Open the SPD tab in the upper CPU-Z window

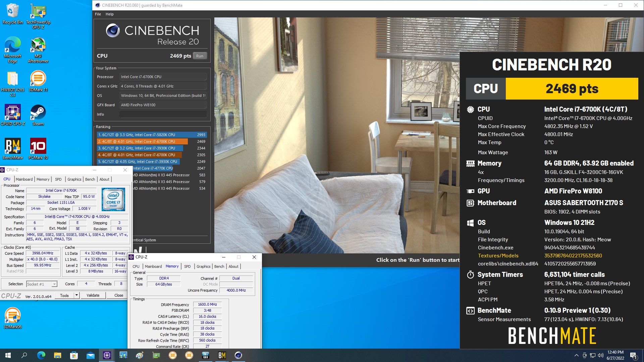click(58, 179)
